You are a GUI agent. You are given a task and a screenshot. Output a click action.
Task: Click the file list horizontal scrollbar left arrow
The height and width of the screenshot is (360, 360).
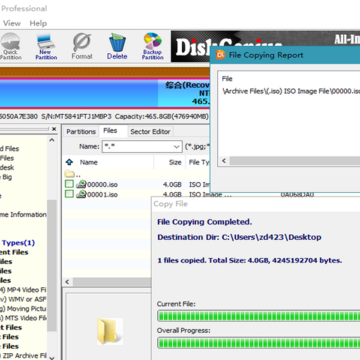[67, 282]
